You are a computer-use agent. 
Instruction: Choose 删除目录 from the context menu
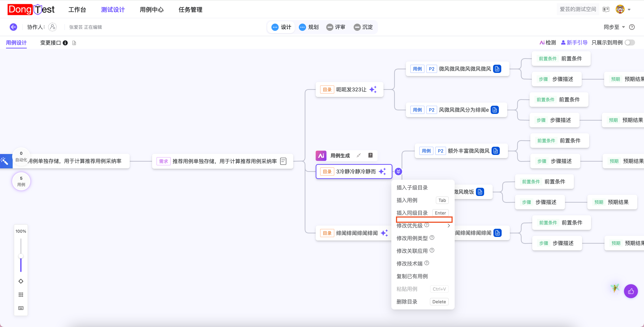pos(407,302)
